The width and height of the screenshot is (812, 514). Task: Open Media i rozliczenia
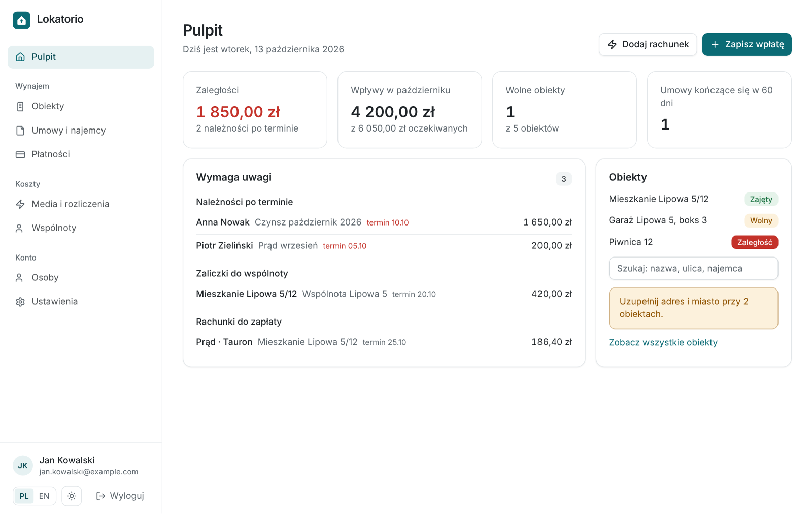click(81, 204)
